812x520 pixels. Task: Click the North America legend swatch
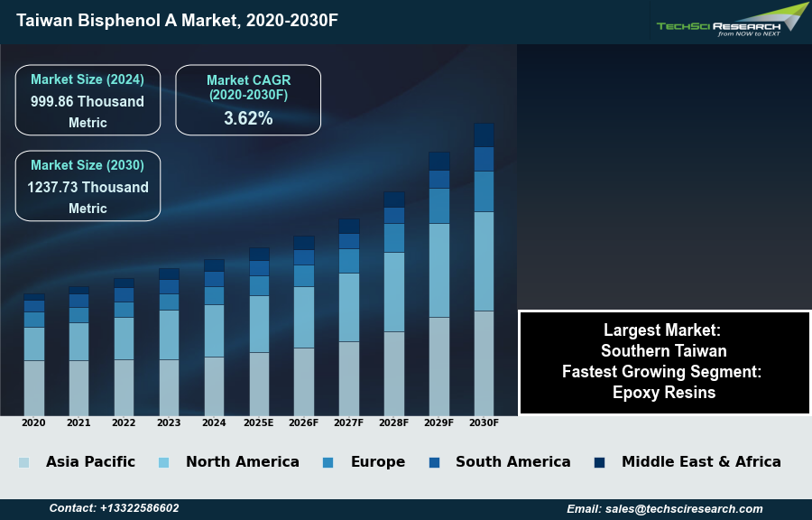pyautogui.click(x=163, y=462)
